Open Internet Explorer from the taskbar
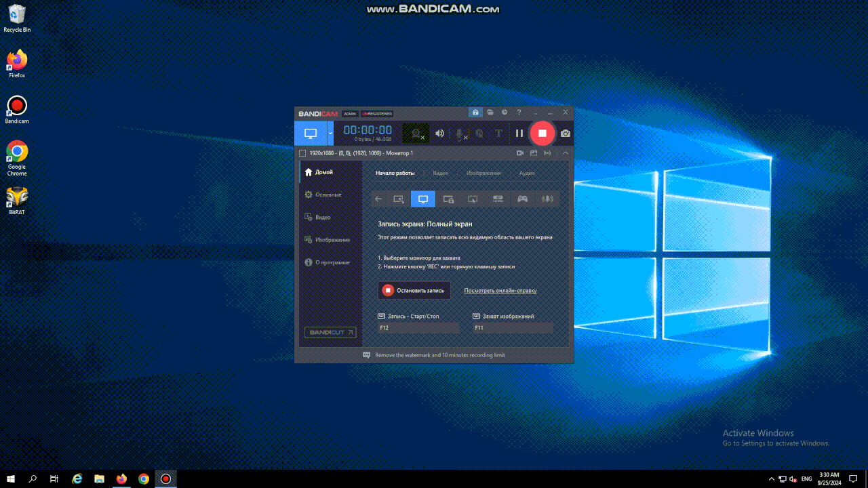Image resolution: width=868 pixels, height=488 pixels. (77, 479)
